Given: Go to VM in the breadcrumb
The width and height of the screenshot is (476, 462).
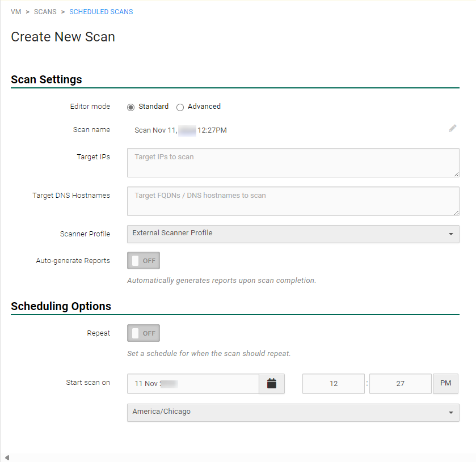Looking at the screenshot, I should (x=16, y=12).
